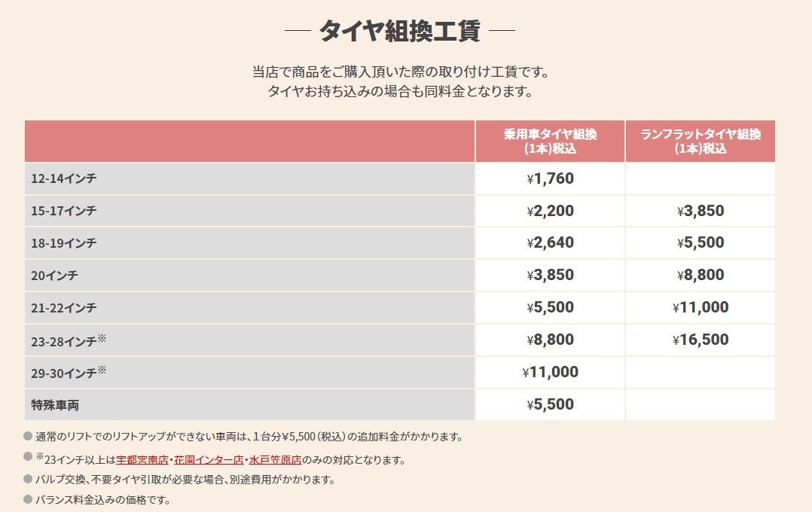Select the 15-17インチ row label
Screen dimensions: 812x512
[x=64, y=212]
